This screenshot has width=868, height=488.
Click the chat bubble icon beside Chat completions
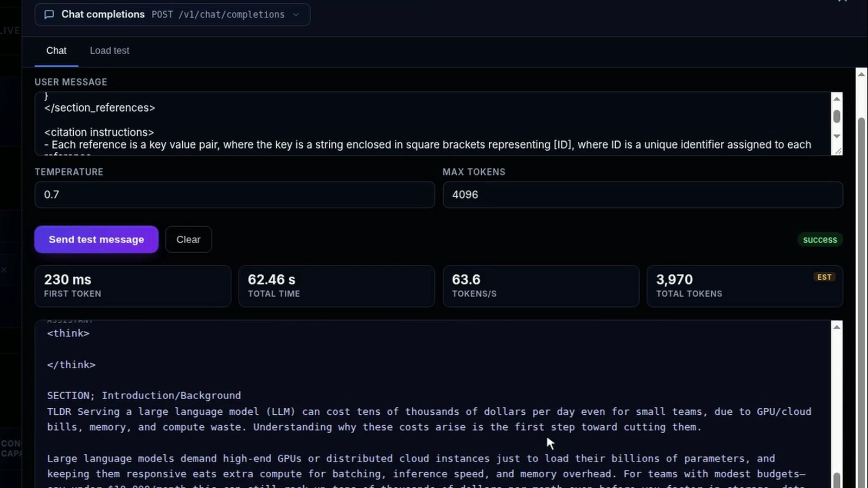(x=49, y=15)
